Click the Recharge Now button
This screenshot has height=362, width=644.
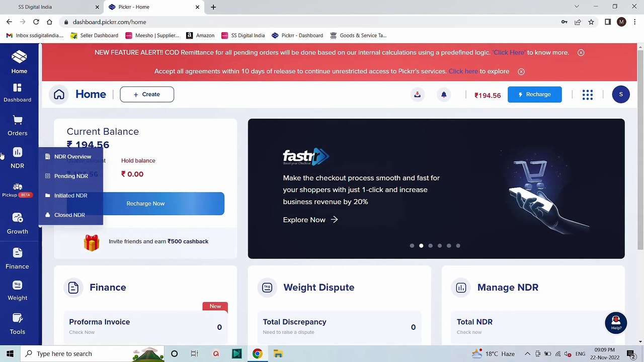point(145,204)
